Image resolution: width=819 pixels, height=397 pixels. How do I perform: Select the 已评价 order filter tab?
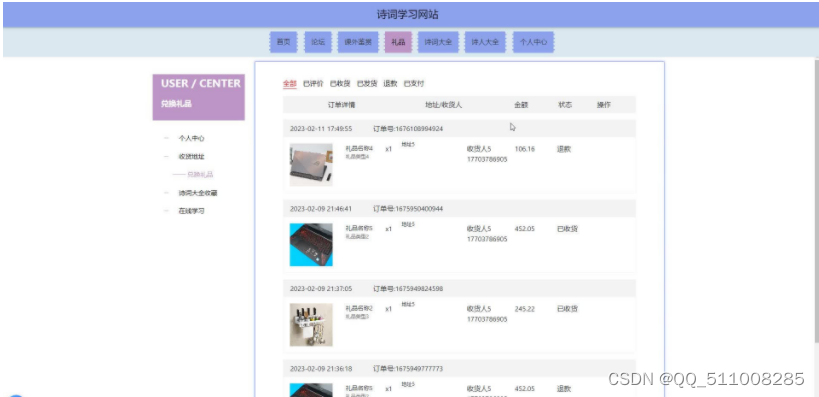[313, 84]
